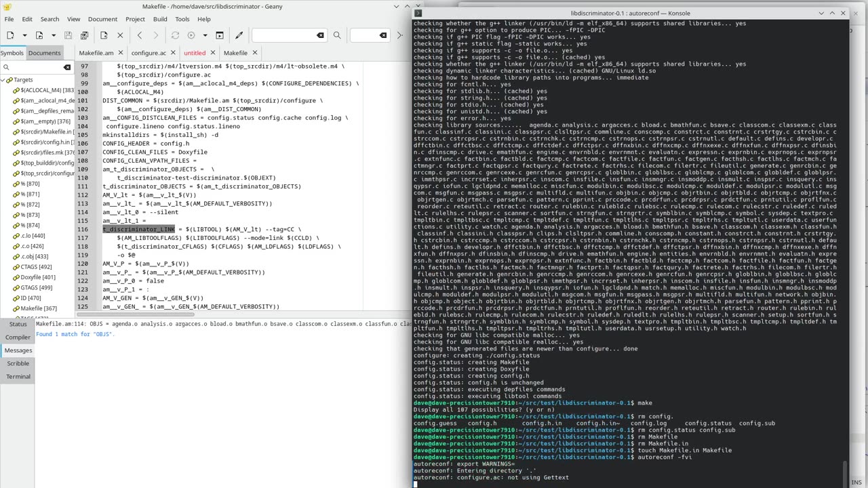Focus the sidebar symbol filter field
This screenshot has width=868, height=488.
coord(36,67)
